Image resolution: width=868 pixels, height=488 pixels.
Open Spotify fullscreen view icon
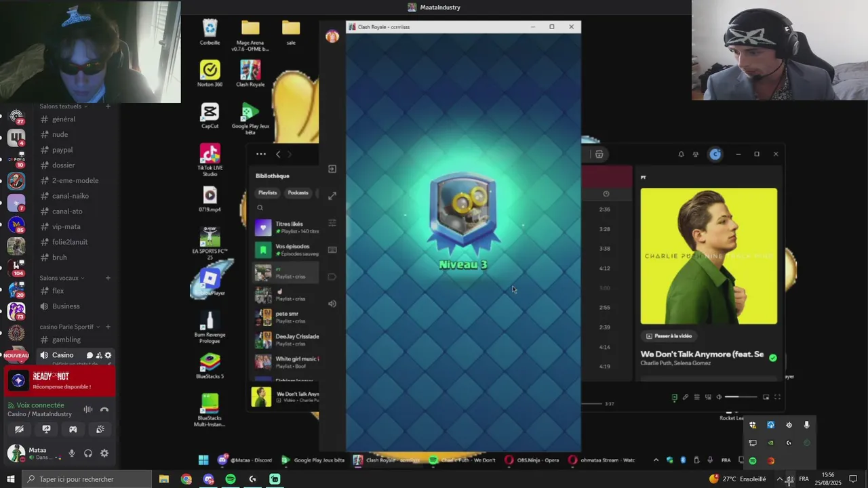(777, 397)
